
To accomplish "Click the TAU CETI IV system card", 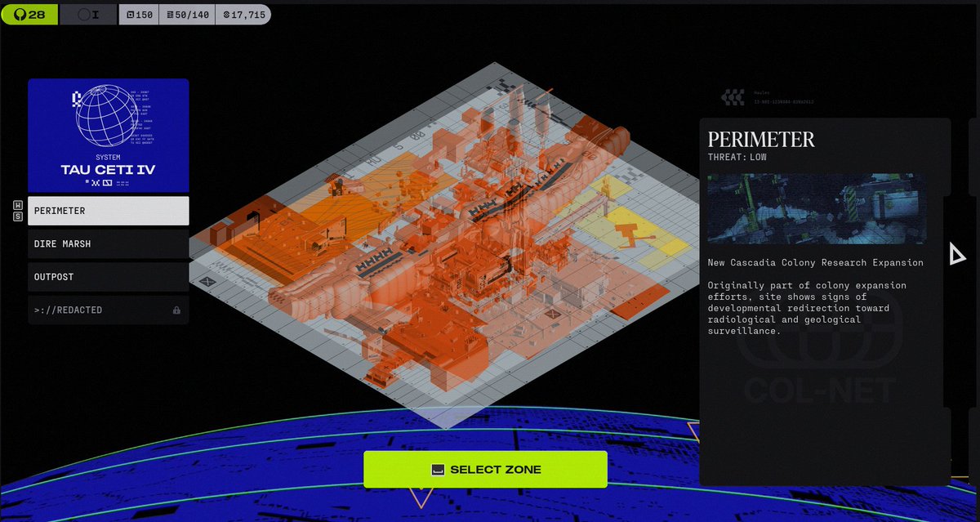I will (x=109, y=136).
